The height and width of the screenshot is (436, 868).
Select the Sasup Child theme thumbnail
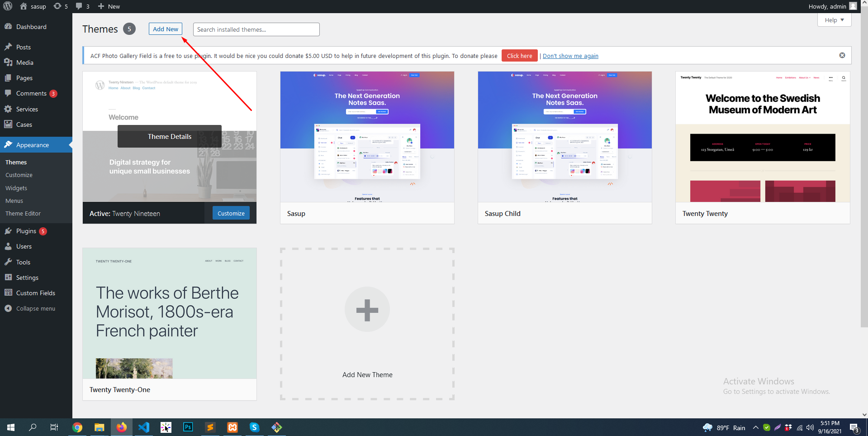point(564,137)
